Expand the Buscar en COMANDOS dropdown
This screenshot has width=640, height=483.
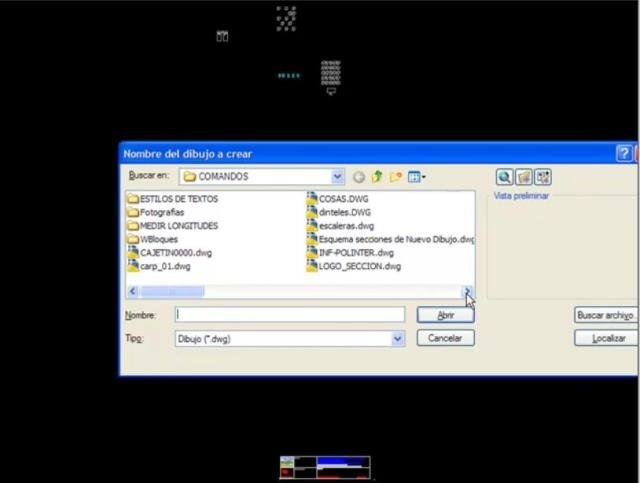(x=337, y=177)
